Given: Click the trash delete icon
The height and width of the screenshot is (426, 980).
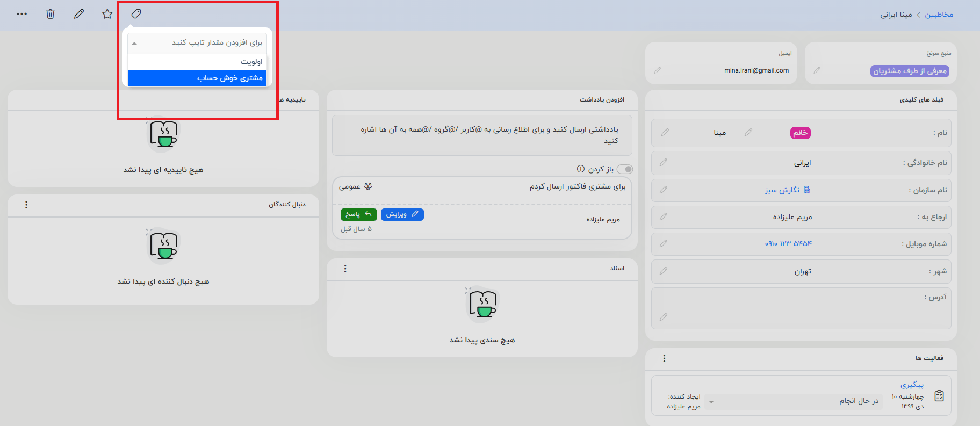Looking at the screenshot, I should (50, 14).
